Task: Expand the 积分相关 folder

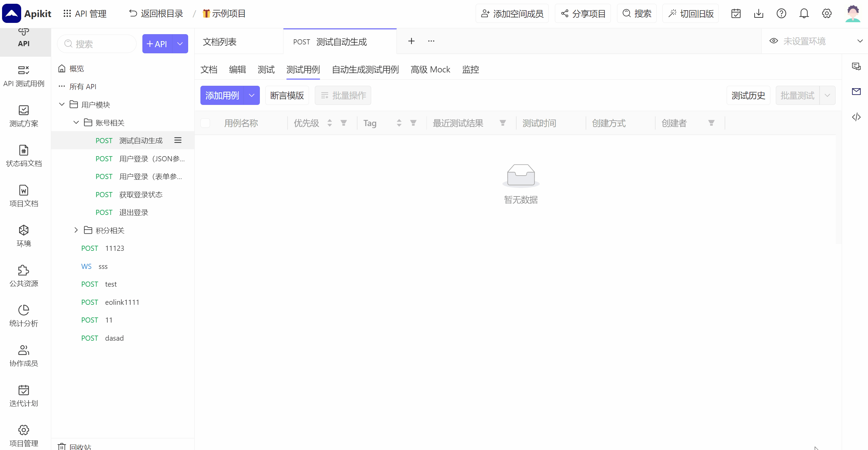Action: pos(76,230)
